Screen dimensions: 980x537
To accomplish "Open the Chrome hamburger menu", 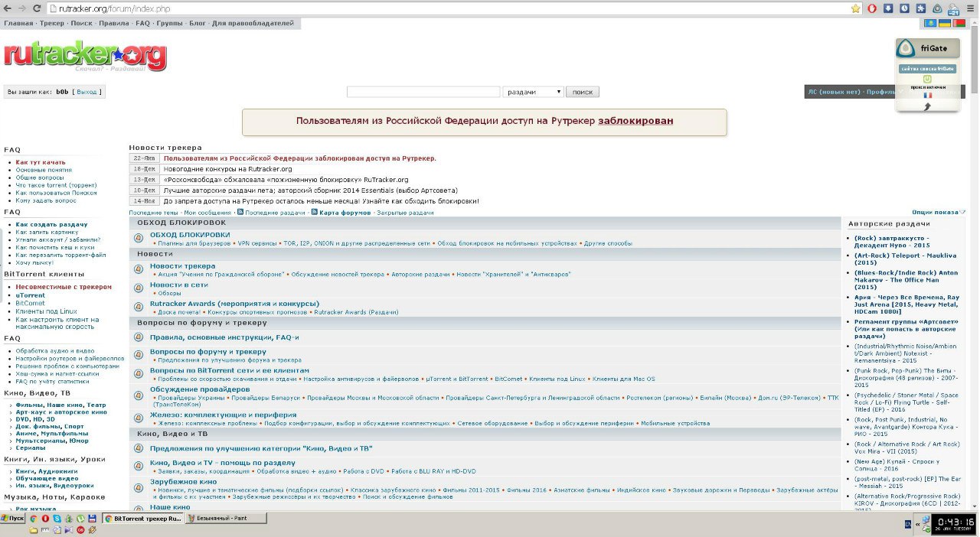I will pos(970,8).
